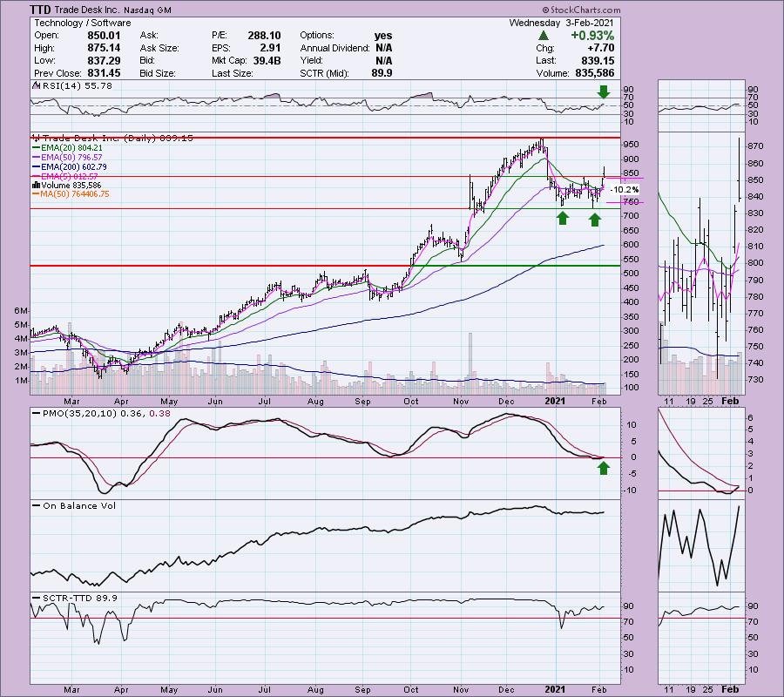784x697 pixels.
Task: Click the EMA(20) 804.21 legend entry
Action: coord(71,148)
